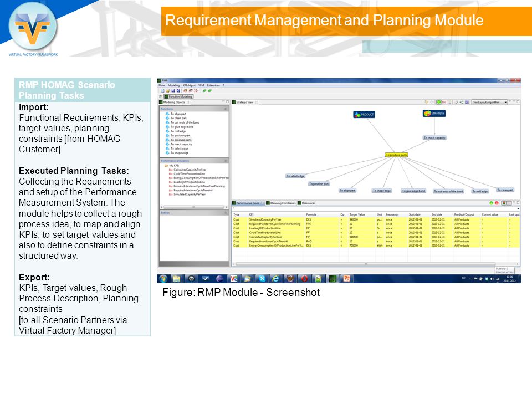The width and height of the screenshot is (532, 399).
Task: Expand the Entities section header
Action: click(194, 212)
